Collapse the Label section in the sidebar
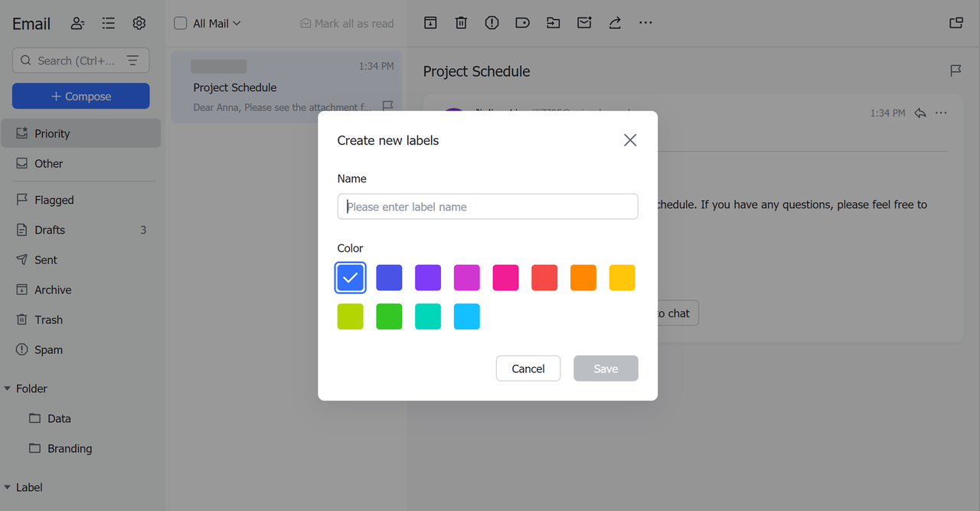980x511 pixels. tap(8, 487)
